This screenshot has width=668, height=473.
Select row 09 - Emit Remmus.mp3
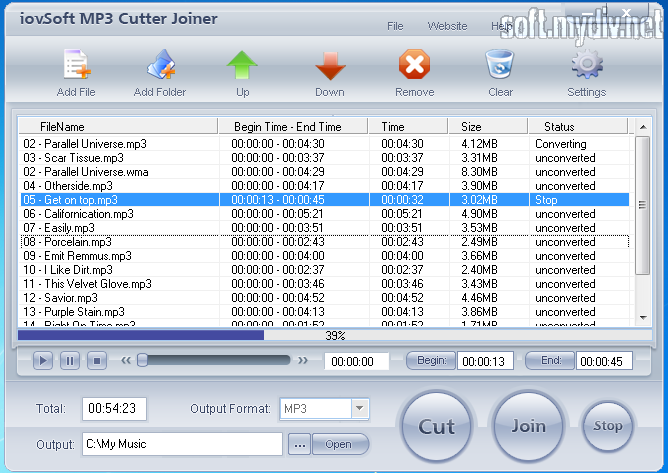point(325,256)
